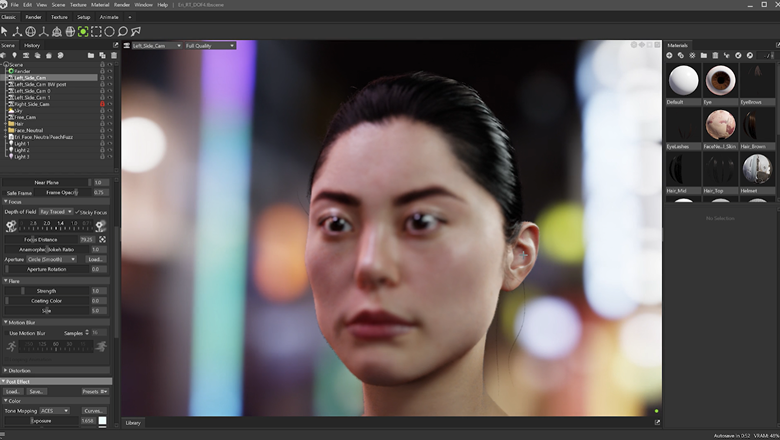This screenshot has width=780, height=440.
Task: Click the Save... button in Post Effect
Action: 36,391
